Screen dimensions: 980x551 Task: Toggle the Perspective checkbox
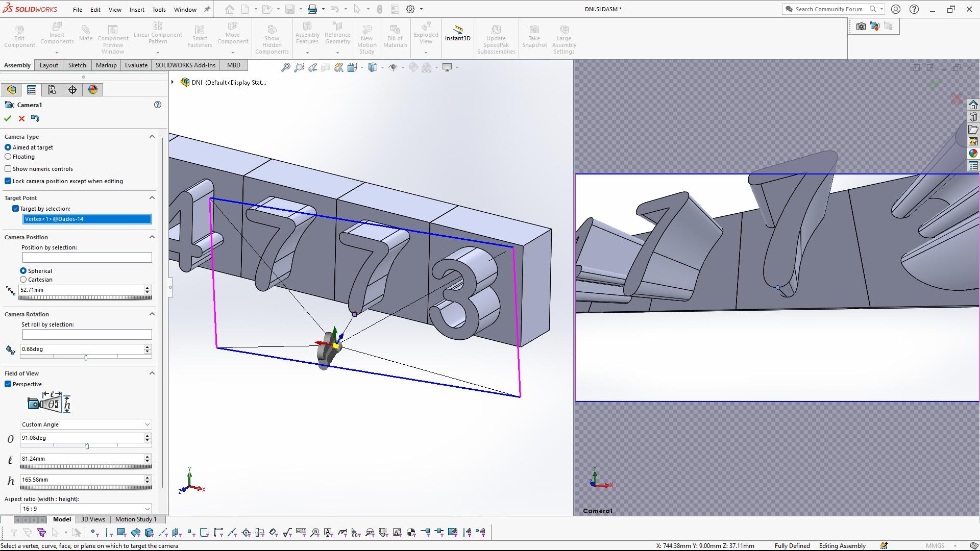(x=8, y=384)
